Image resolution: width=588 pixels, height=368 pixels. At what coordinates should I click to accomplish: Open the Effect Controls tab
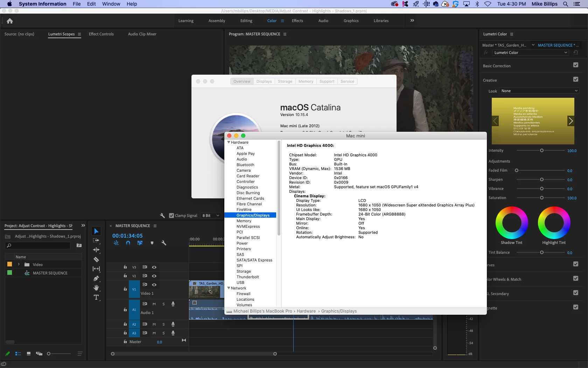(x=101, y=34)
